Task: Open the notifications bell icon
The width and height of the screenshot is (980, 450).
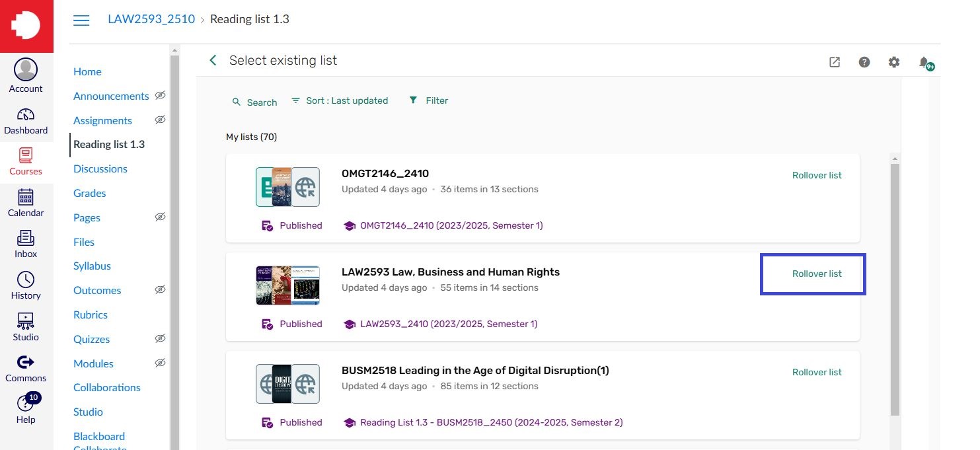Action: coord(924,61)
